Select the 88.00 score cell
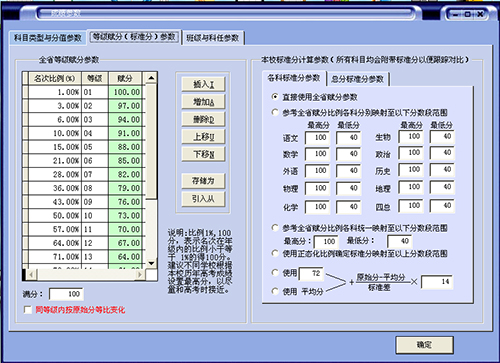The width and height of the screenshot is (500, 363). [125, 147]
